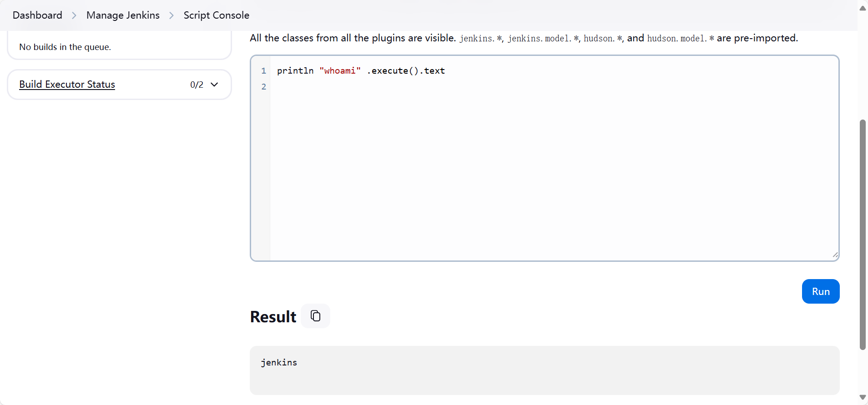868x405 pixels.
Task: Copy the Result output to clipboard
Action: (316, 316)
